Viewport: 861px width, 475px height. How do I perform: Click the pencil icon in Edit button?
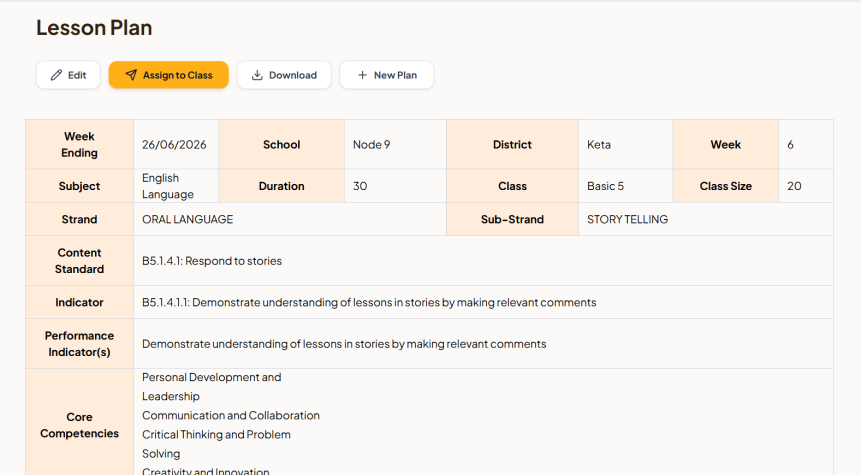(x=56, y=75)
